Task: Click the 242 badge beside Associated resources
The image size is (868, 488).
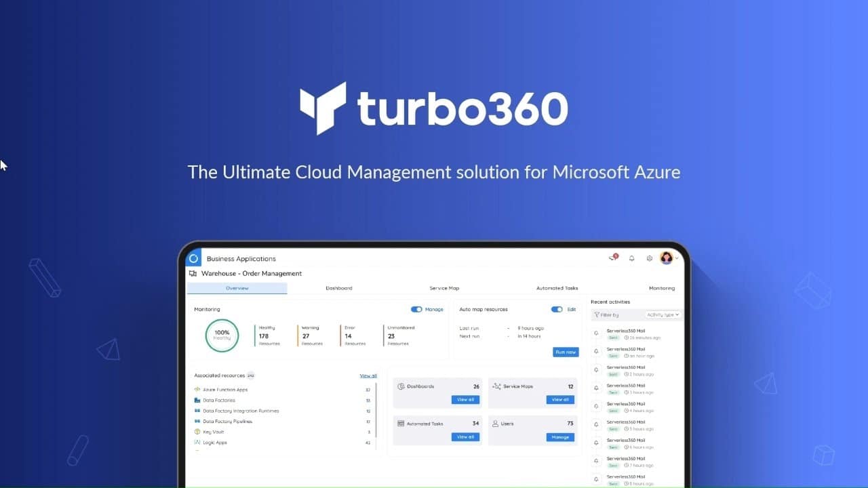Action: click(x=250, y=375)
